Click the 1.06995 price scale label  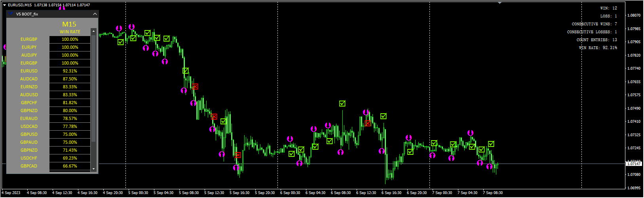click(x=634, y=188)
